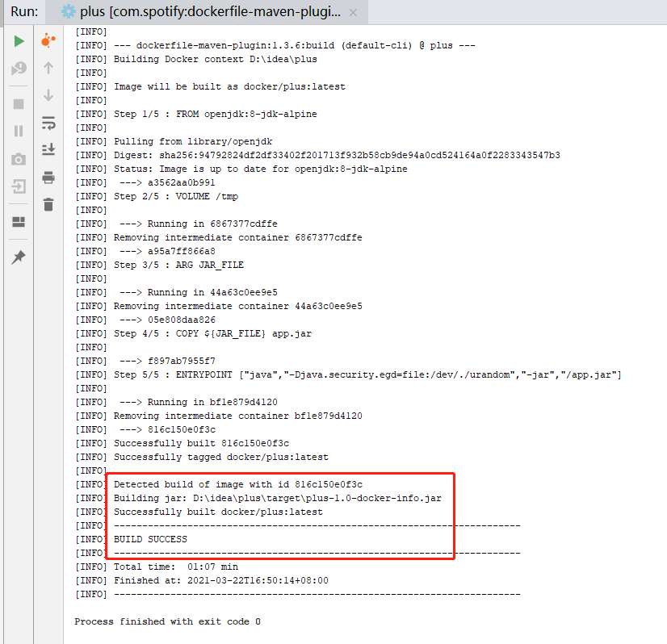Click the orange Maven run icon
The width and height of the screenshot is (667, 644).
[x=48, y=40]
